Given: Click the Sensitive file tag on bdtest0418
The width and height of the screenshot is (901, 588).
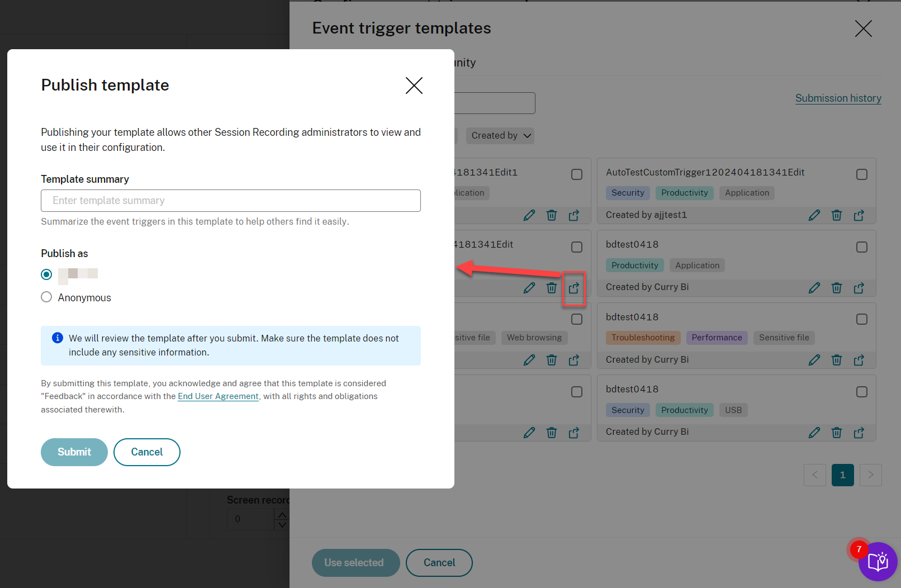Looking at the screenshot, I should (x=784, y=338).
